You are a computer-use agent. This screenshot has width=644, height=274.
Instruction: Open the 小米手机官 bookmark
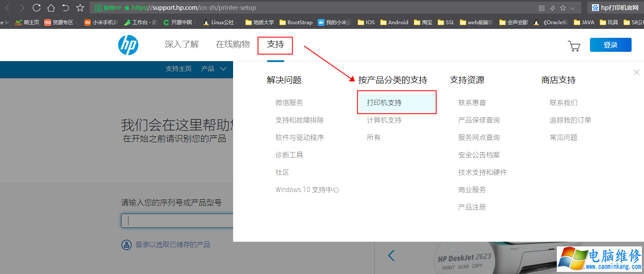pyautogui.click(x=101, y=23)
